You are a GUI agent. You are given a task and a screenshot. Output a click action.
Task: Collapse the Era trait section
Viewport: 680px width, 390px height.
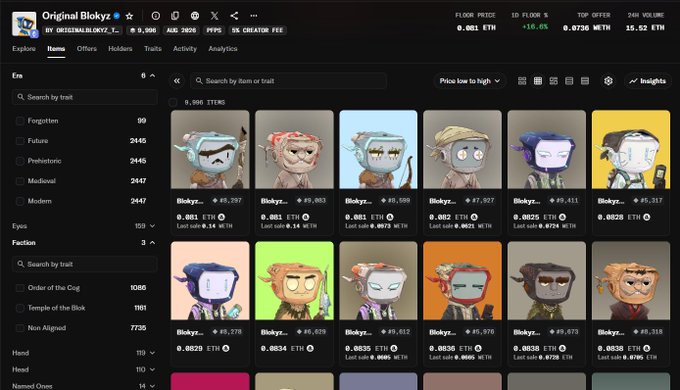153,75
